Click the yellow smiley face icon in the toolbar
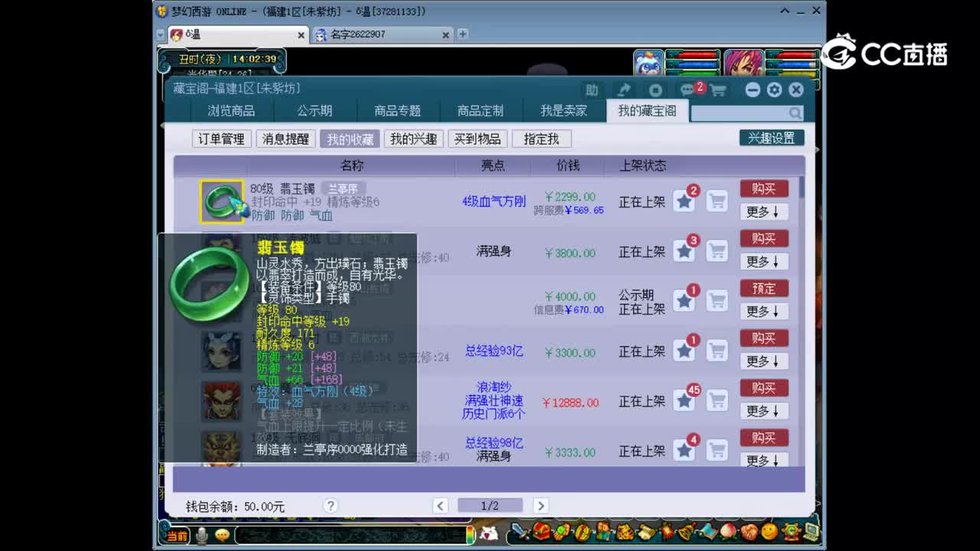This screenshot has width=980, height=551. (769, 531)
